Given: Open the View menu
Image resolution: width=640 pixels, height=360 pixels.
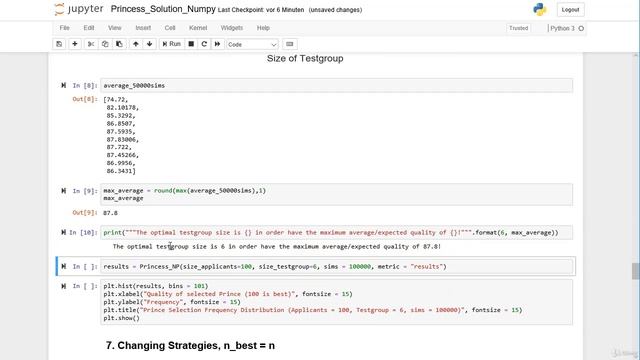Looking at the screenshot, I should [x=115, y=28].
